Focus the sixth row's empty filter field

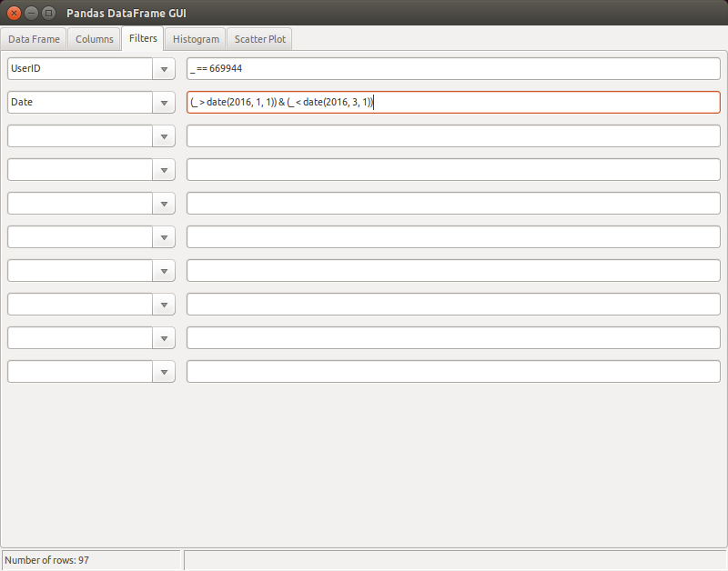[453, 237]
